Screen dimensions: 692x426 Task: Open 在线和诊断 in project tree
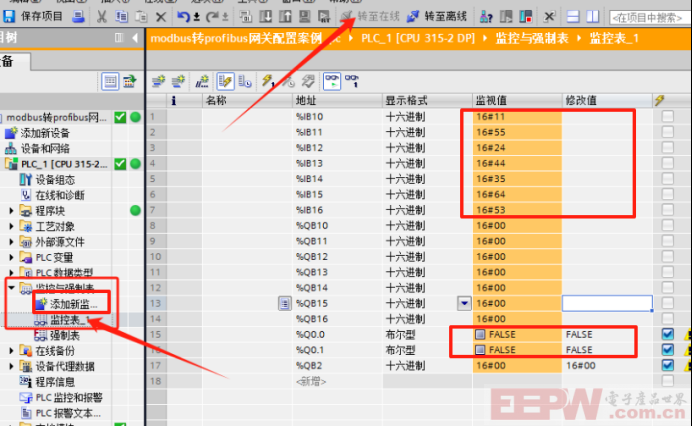click(60, 195)
